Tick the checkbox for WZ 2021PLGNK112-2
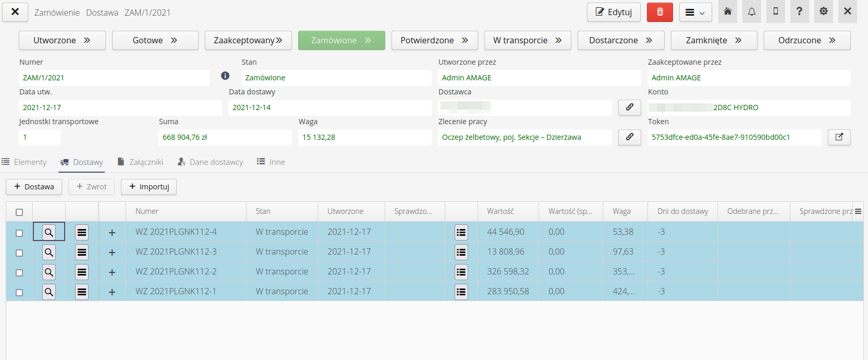The image size is (868, 360). [19, 272]
